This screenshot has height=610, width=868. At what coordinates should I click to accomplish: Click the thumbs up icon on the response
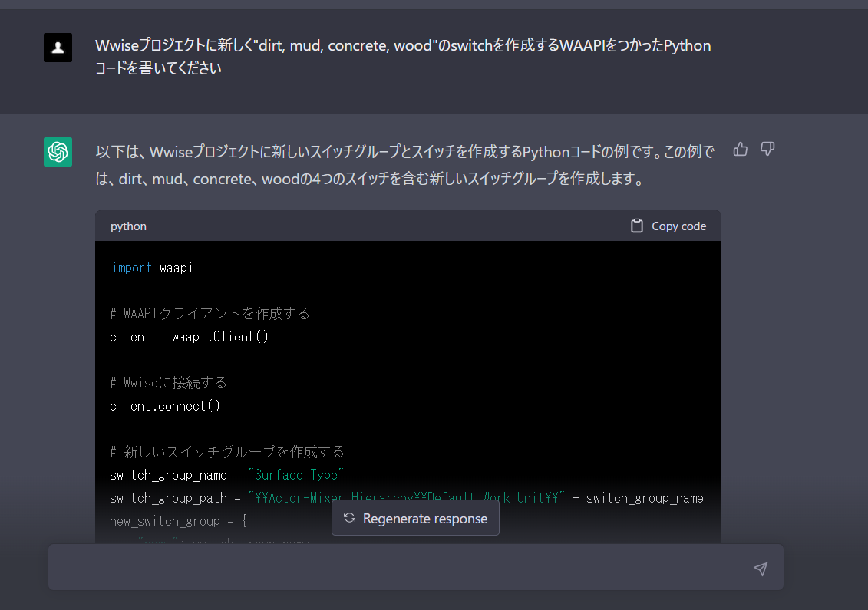pyautogui.click(x=740, y=150)
